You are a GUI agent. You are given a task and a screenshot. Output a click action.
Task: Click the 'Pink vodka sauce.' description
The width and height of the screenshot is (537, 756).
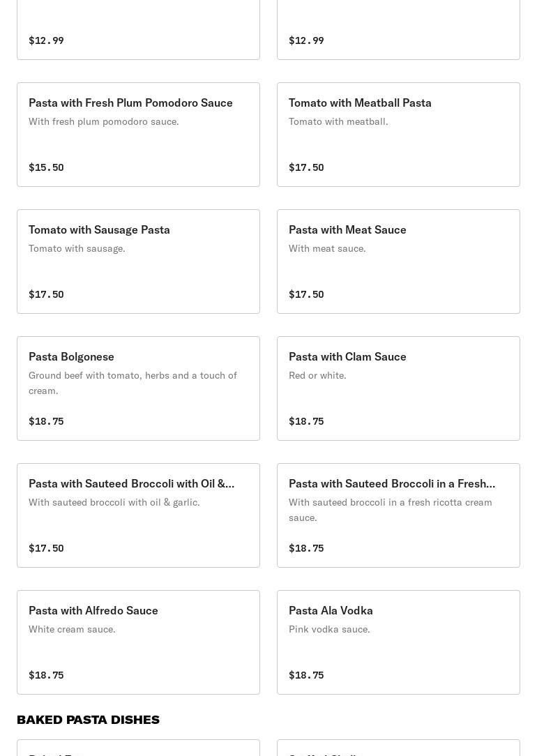point(329,629)
